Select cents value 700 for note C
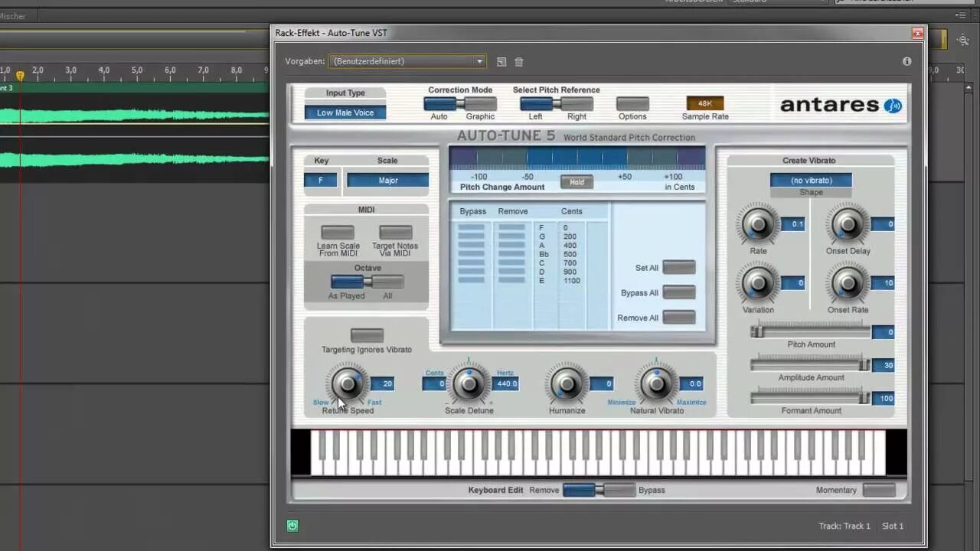The width and height of the screenshot is (980, 551). pyautogui.click(x=570, y=263)
